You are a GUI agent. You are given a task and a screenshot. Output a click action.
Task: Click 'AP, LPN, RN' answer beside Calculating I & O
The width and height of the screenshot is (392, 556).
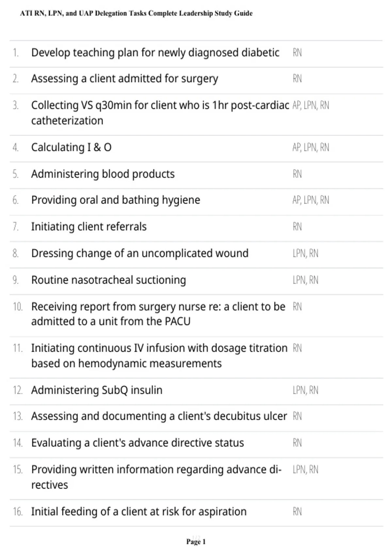(x=311, y=148)
